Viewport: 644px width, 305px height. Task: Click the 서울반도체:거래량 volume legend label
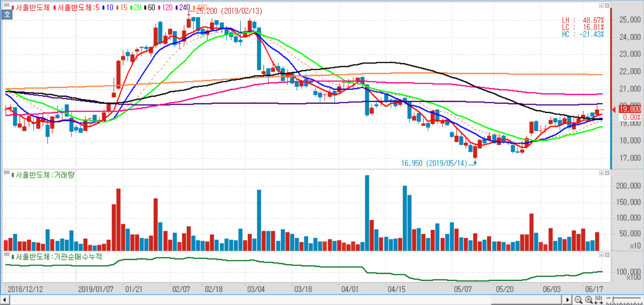[x=43, y=175]
